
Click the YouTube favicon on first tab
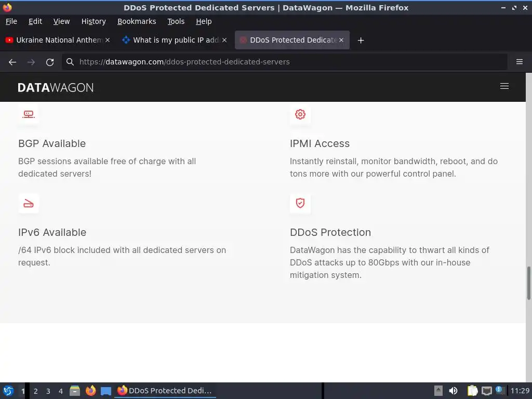click(x=9, y=40)
